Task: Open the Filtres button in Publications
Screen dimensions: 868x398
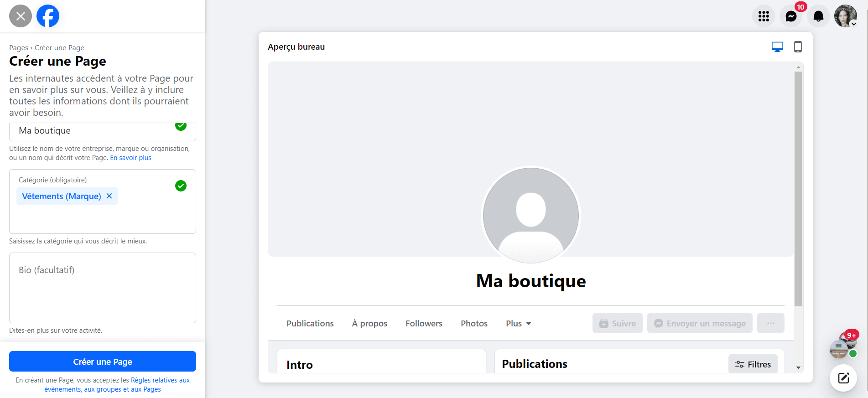Action: 753,364
